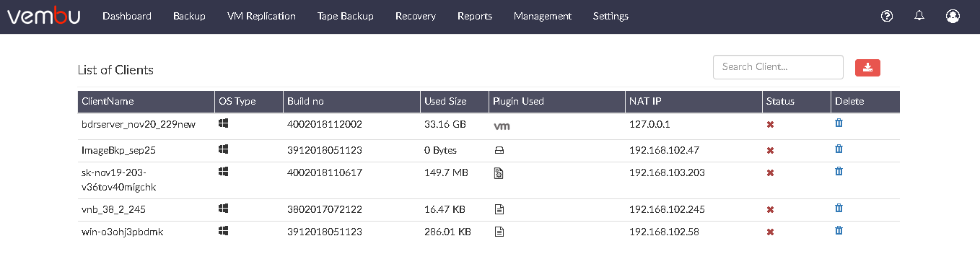Delete client win-o3ohj3pbdmk with trash icon
Viewport: 980px width, 267px height.
click(839, 231)
